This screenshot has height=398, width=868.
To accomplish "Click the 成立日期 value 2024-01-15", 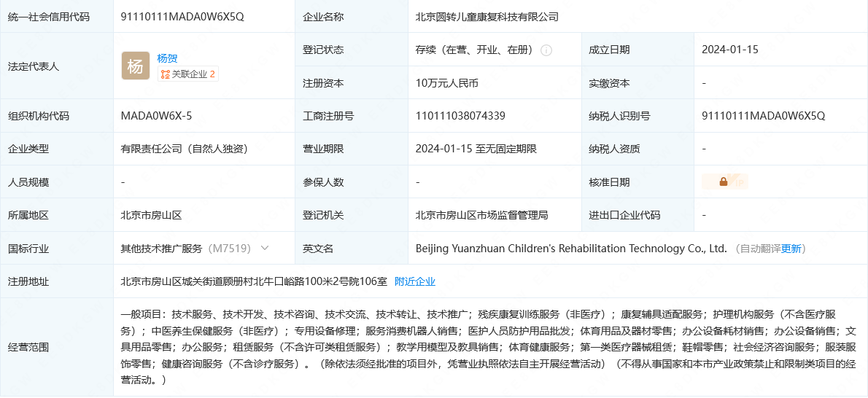I will tap(730, 50).
